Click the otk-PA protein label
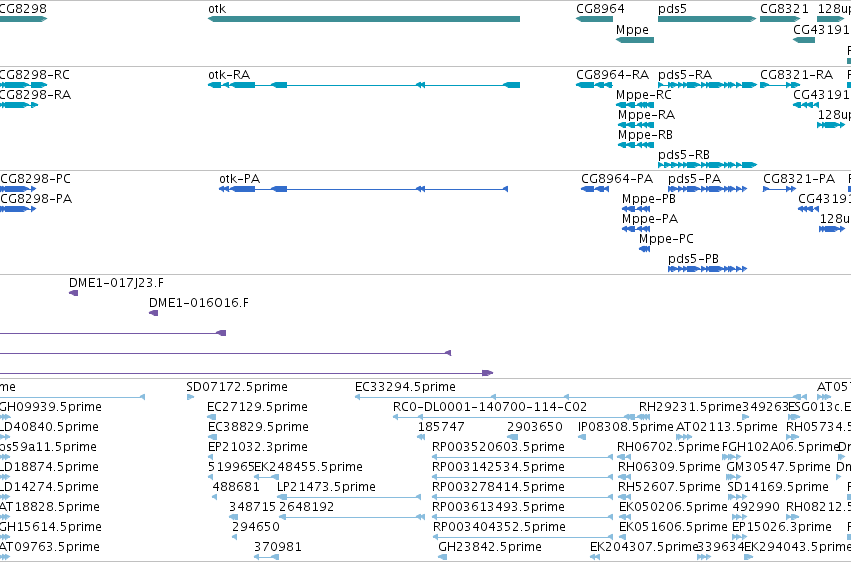Viewport: 851px width, 562px height. click(x=239, y=179)
